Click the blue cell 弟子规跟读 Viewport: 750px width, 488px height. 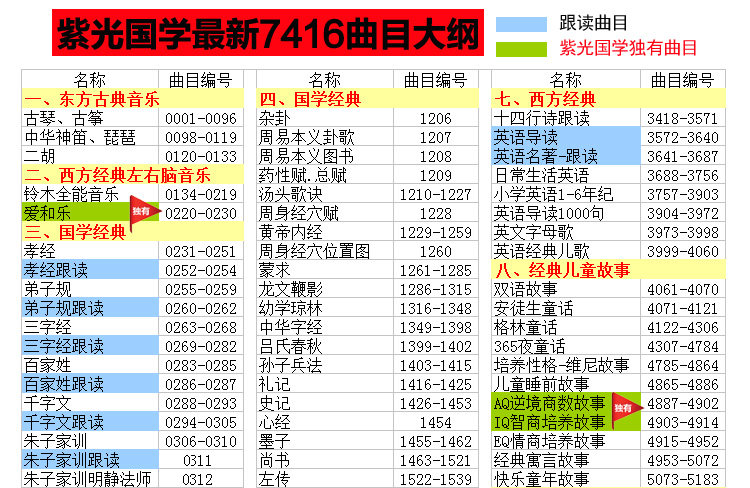pyautogui.click(x=90, y=308)
